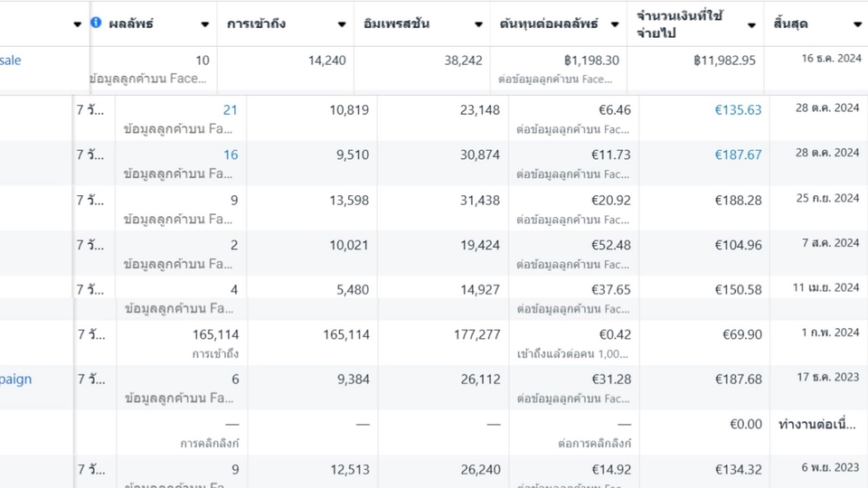Open the €135.63 amount spent link
The height and width of the screenshot is (488, 868).
(x=738, y=110)
